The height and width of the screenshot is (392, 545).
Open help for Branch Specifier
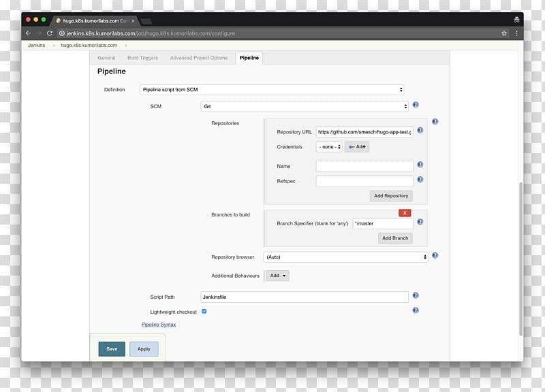click(420, 222)
